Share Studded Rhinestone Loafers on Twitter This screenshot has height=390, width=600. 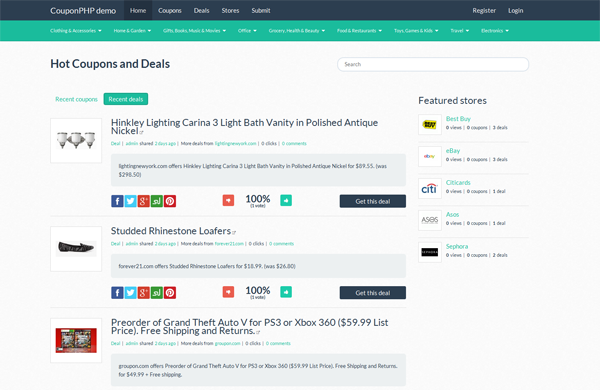pos(130,292)
